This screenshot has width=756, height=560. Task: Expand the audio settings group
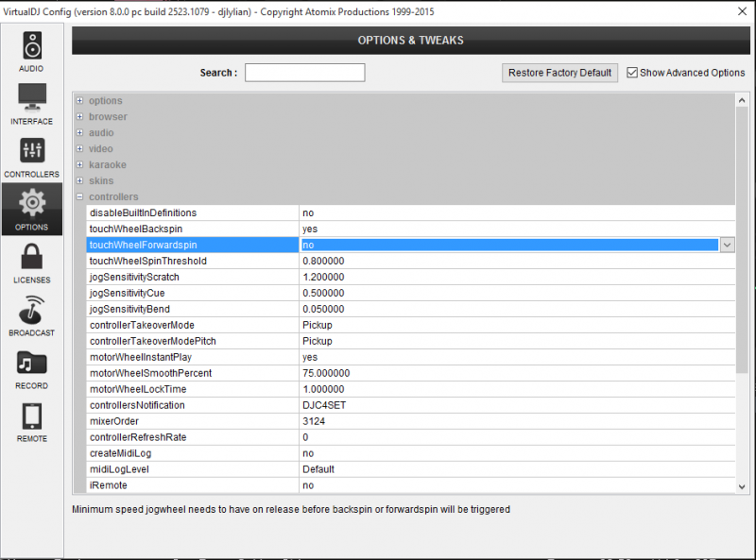click(x=79, y=133)
